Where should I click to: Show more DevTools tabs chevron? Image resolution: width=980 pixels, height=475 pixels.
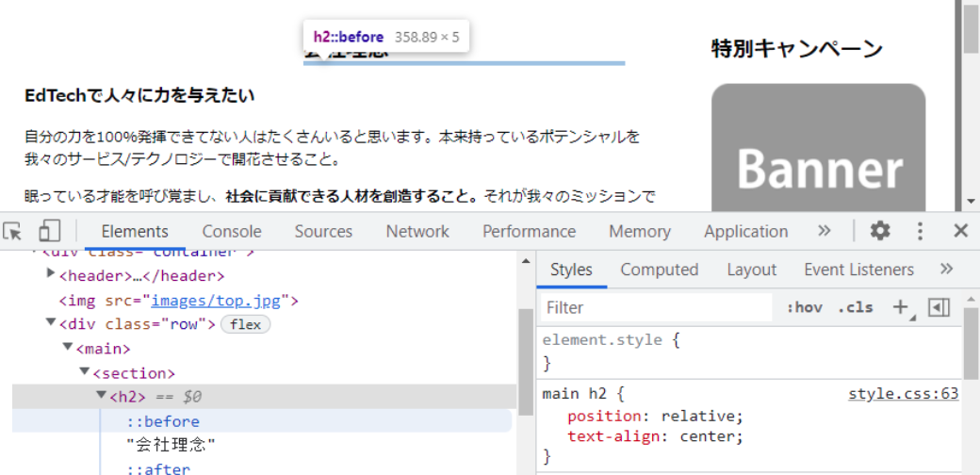coord(825,231)
